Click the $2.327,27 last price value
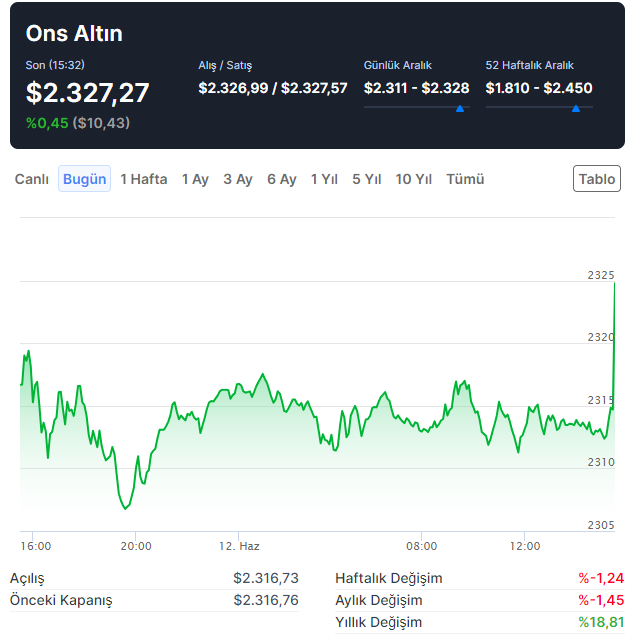The image size is (633, 640). 88,93
